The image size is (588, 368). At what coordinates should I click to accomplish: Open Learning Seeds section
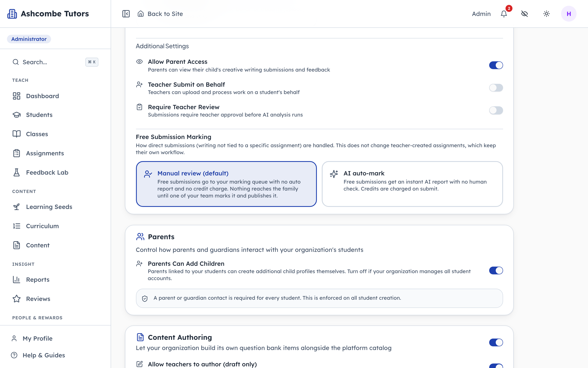point(55,207)
